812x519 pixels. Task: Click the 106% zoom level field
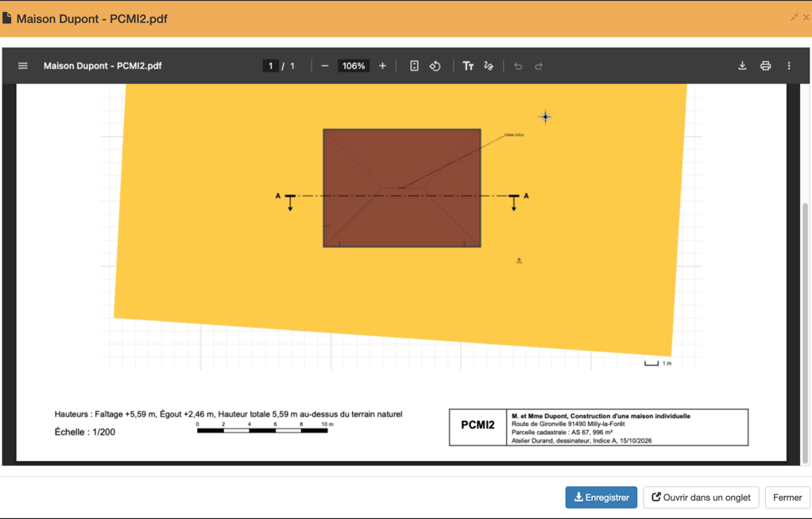point(354,66)
